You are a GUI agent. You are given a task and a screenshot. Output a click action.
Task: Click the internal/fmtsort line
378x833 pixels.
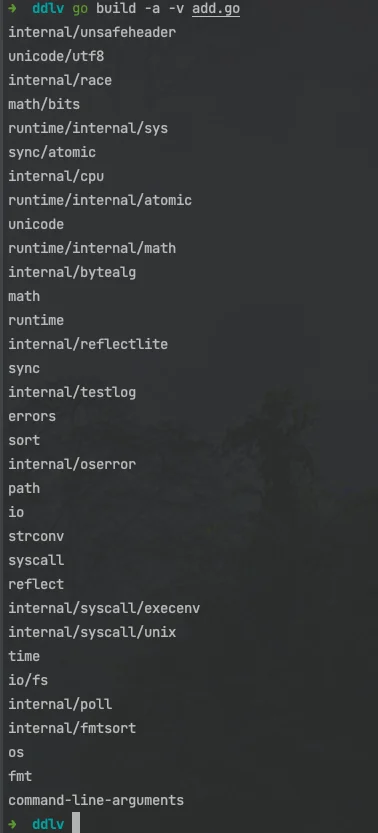(x=72, y=728)
